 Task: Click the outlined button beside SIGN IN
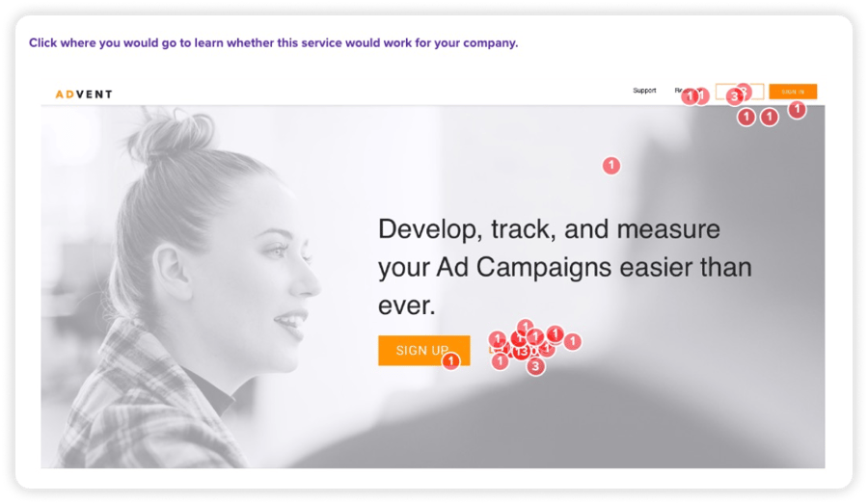click(740, 92)
